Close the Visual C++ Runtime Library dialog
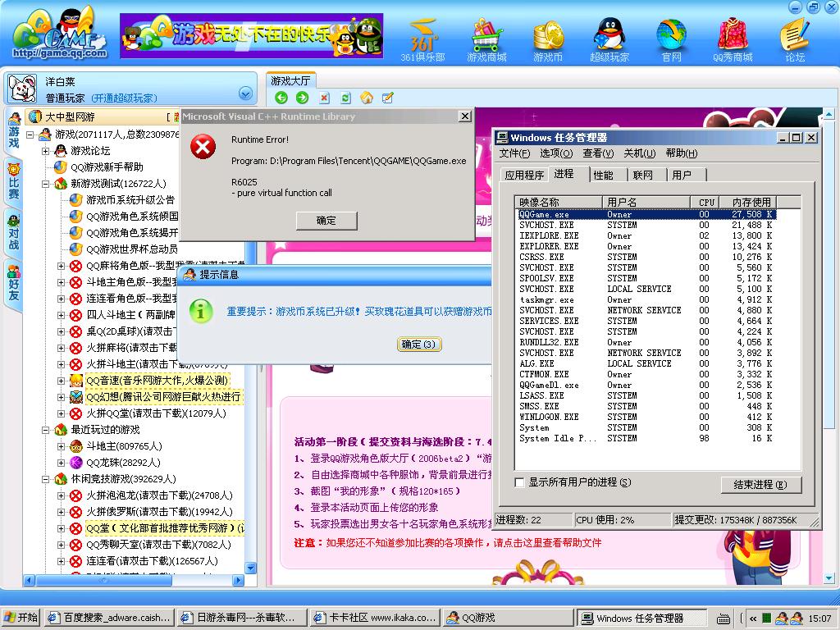 click(465, 116)
